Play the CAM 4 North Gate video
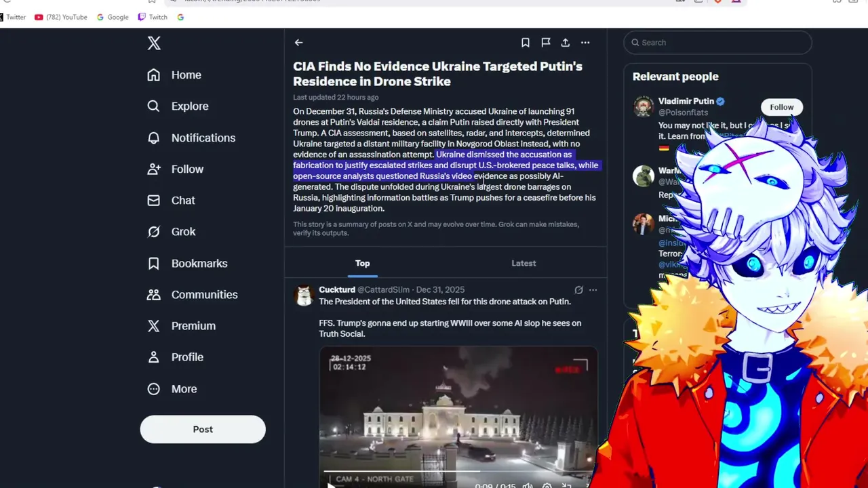Viewport: 868px width, 488px height. click(x=331, y=485)
